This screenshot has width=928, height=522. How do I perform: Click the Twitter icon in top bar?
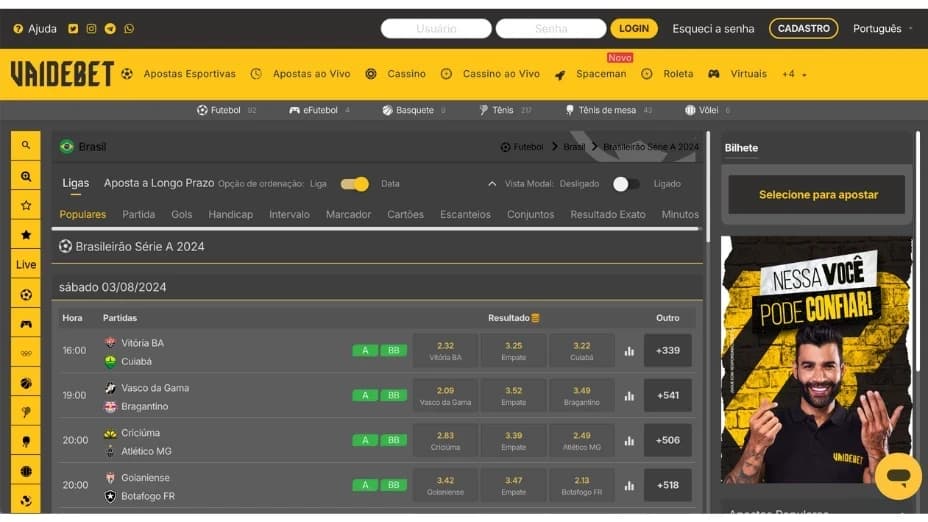tap(73, 28)
